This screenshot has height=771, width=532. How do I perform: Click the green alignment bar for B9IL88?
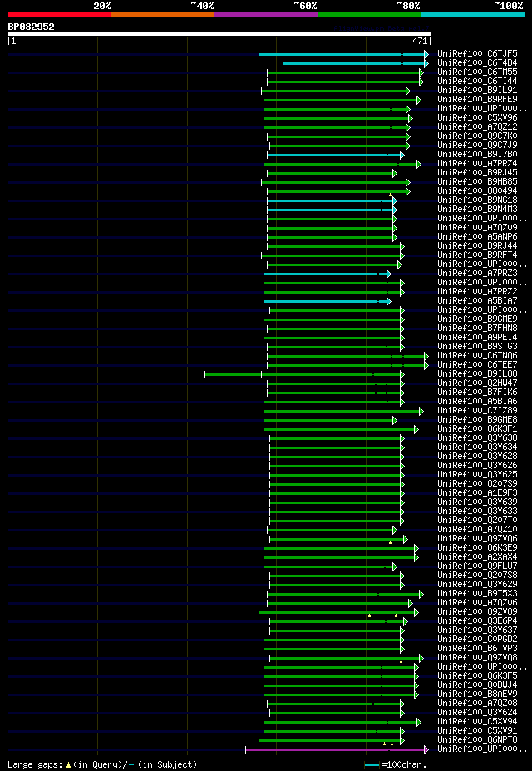tap(304, 374)
